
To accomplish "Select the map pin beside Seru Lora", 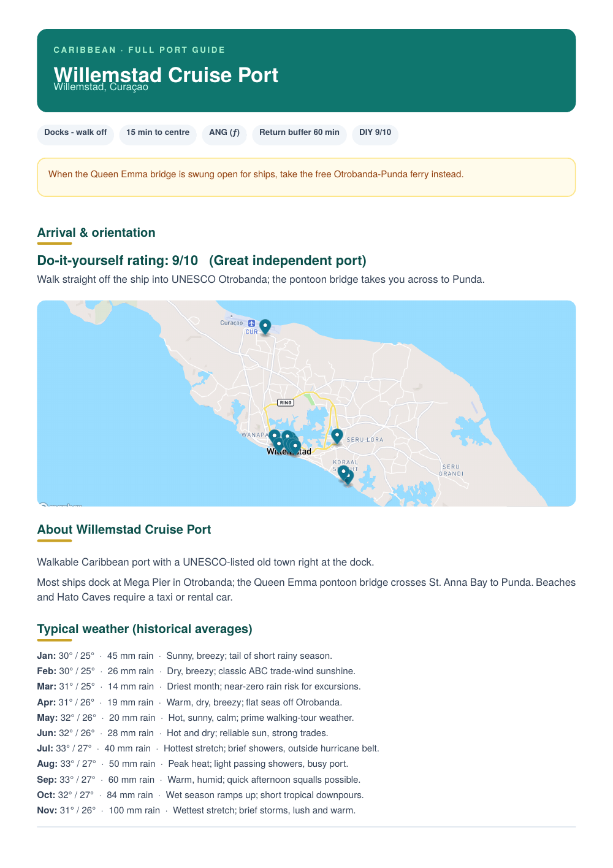I will point(337,436).
